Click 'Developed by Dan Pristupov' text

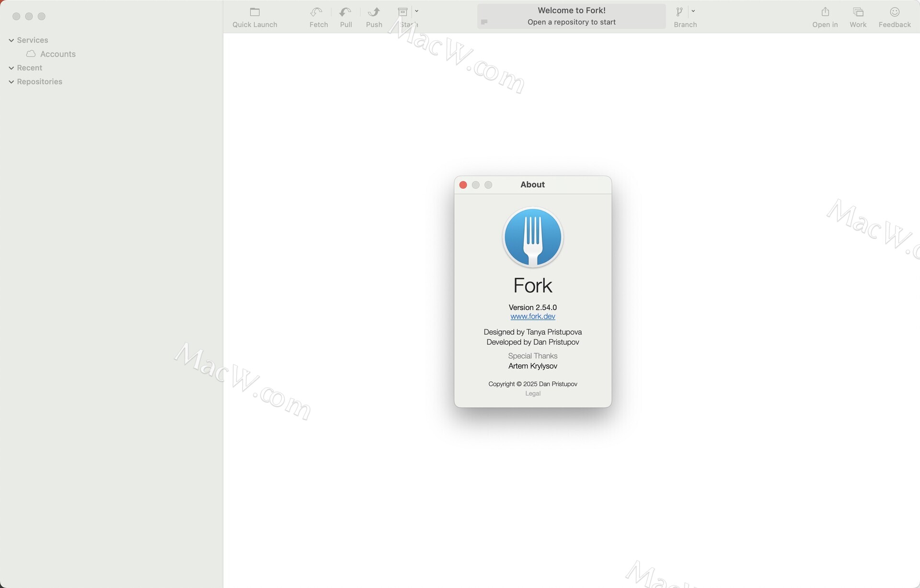click(533, 342)
